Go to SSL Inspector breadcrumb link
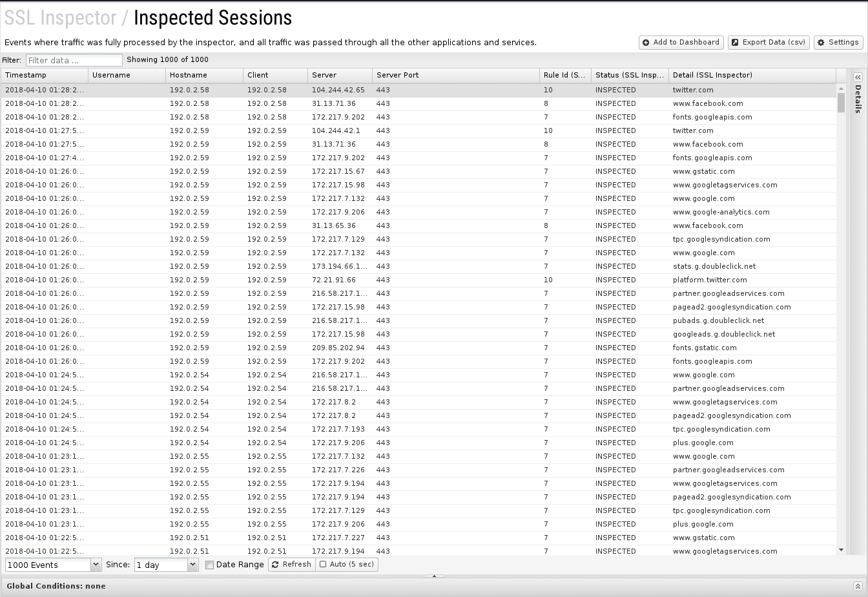This screenshot has width=868, height=597. point(60,18)
